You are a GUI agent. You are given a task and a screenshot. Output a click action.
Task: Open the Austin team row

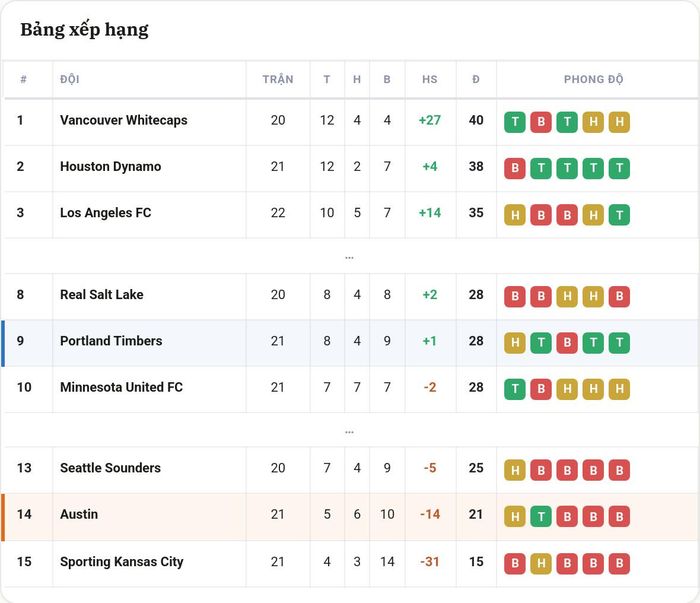point(350,516)
